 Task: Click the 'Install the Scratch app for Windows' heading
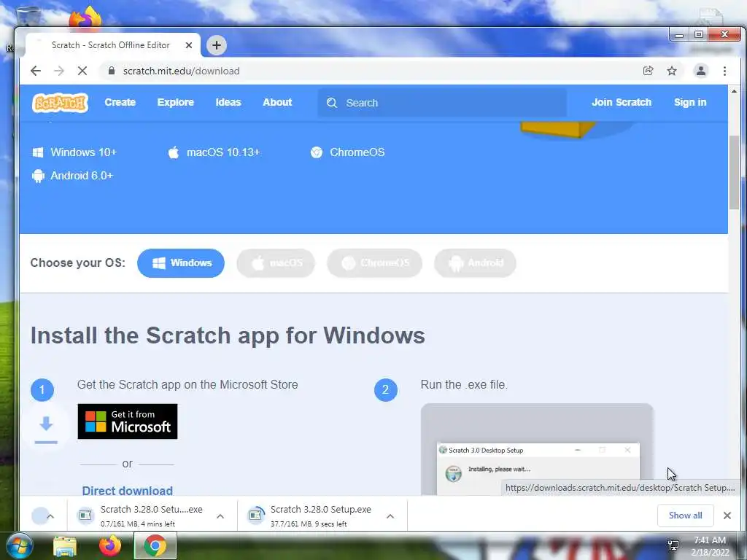pos(228,335)
